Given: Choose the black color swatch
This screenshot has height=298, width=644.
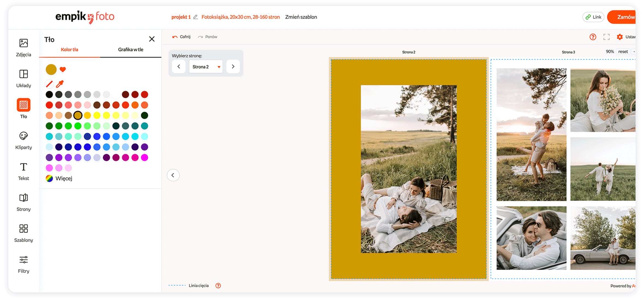Looking at the screenshot, I should 49,94.
